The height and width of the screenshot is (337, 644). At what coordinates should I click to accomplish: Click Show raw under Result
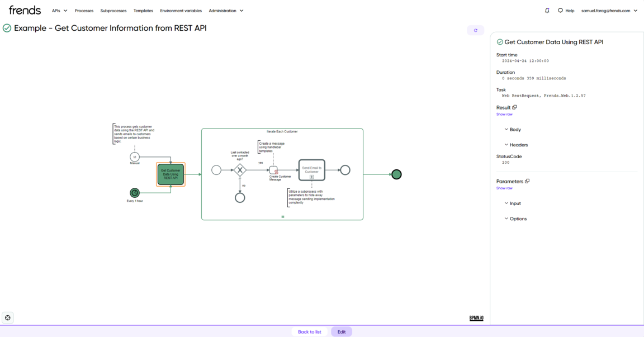(x=504, y=114)
